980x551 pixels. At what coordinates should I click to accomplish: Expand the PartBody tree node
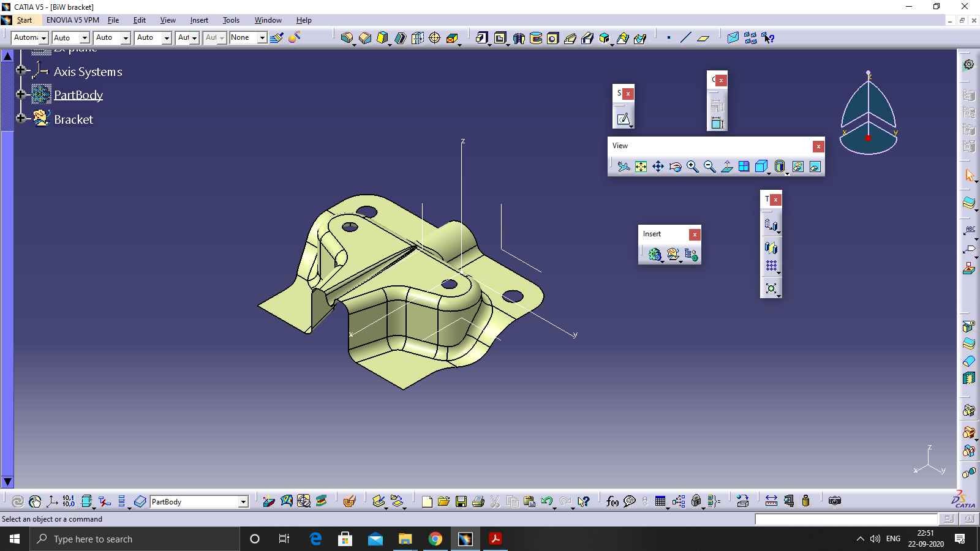coord(21,94)
